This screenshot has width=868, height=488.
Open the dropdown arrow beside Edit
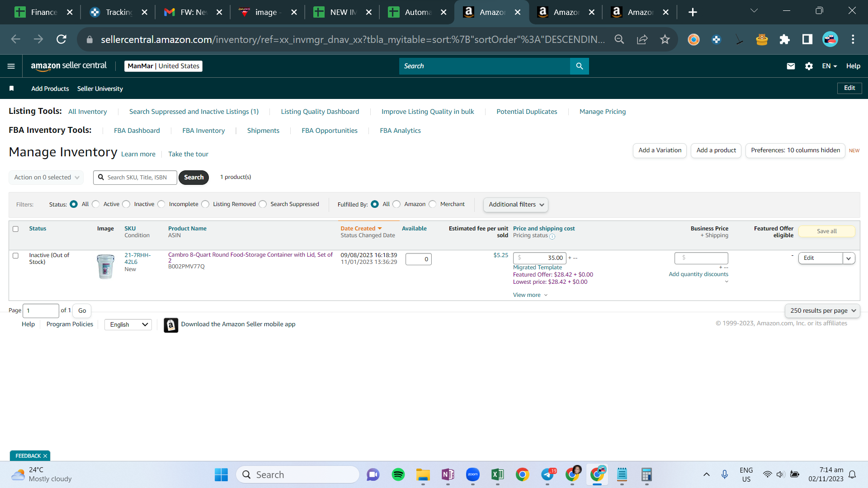pos(849,258)
